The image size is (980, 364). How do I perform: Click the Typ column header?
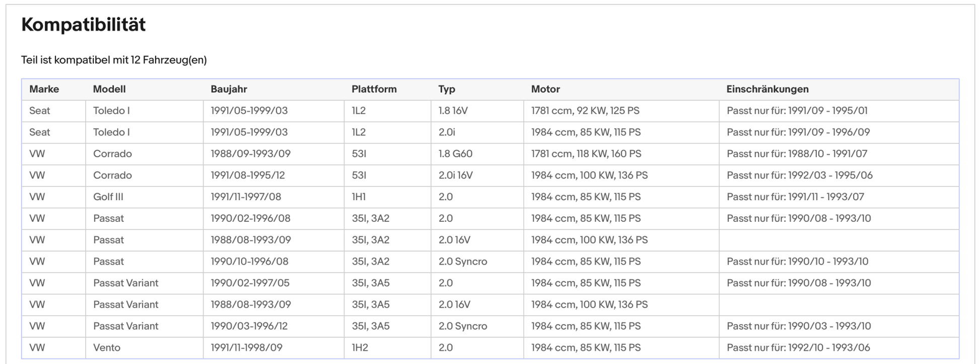tap(446, 89)
